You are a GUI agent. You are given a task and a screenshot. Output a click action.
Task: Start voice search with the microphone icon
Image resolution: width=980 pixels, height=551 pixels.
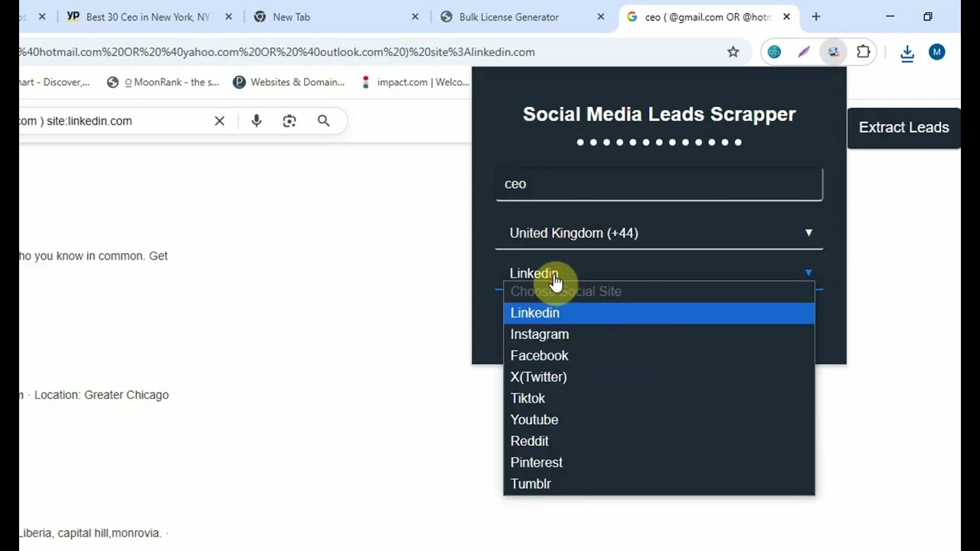coord(256,121)
